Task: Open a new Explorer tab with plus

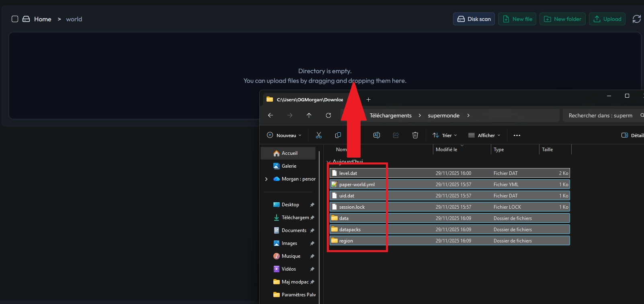Action: coord(368,100)
